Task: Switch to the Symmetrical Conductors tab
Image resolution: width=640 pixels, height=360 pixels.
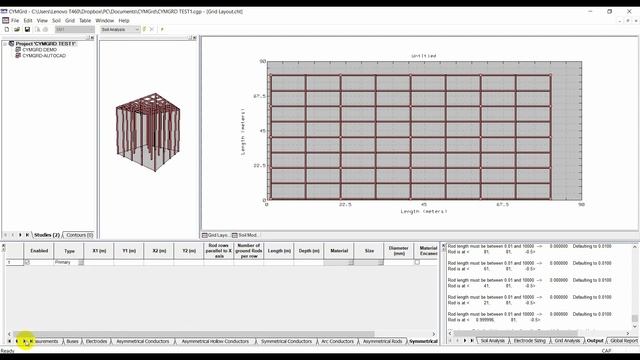Action: tap(286, 341)
